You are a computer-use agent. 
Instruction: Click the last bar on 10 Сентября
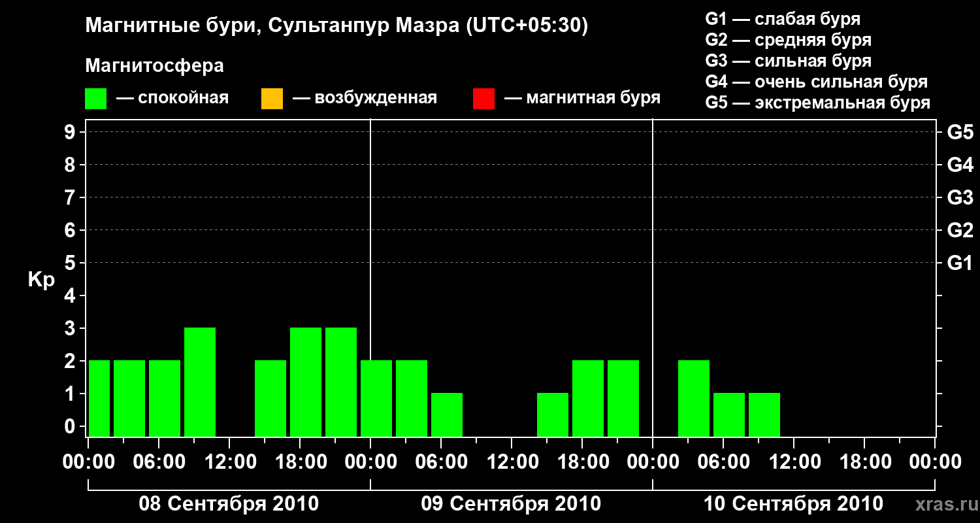coord(764,414)
